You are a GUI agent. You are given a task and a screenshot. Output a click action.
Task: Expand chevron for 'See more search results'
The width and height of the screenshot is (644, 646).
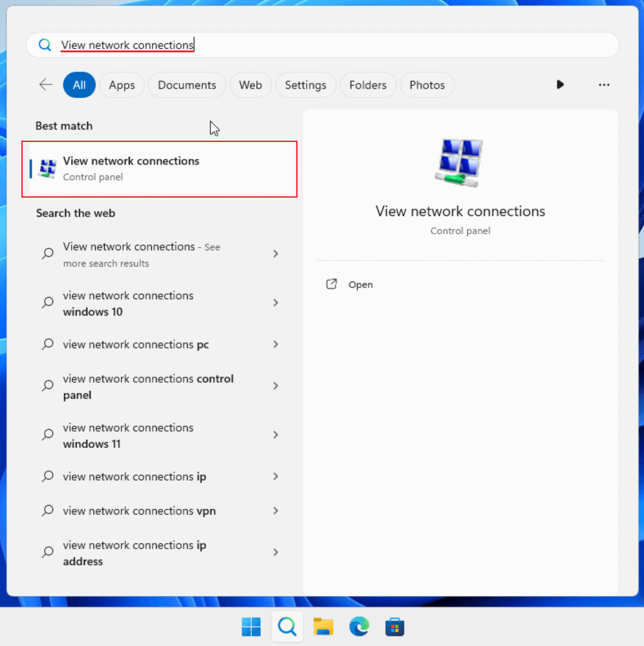coord(275,254)
